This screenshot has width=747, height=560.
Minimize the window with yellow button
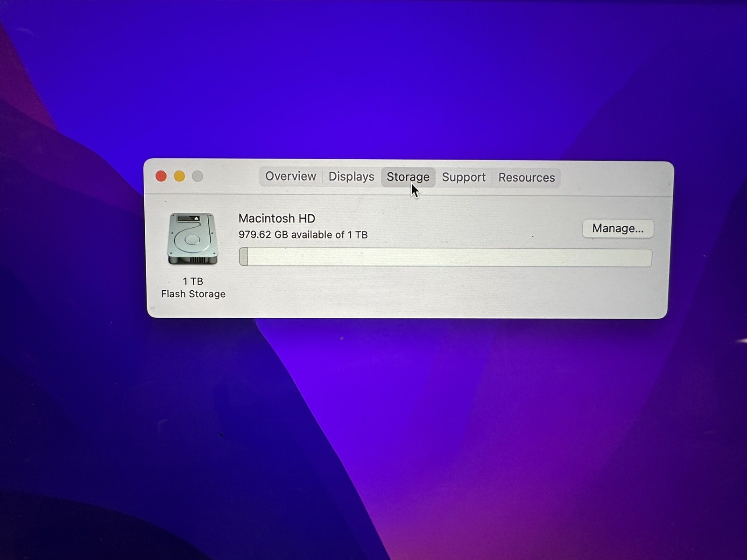pos(179,176)
